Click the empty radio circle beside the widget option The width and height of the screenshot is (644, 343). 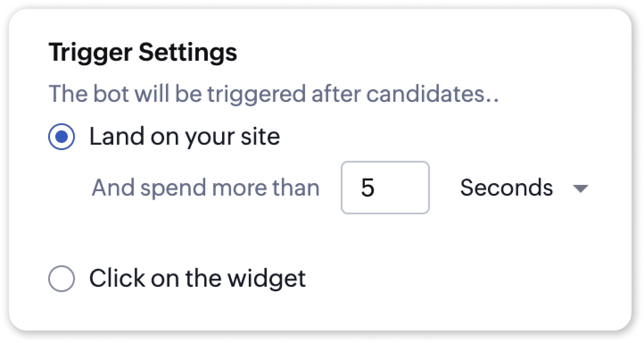pos(61,279)
